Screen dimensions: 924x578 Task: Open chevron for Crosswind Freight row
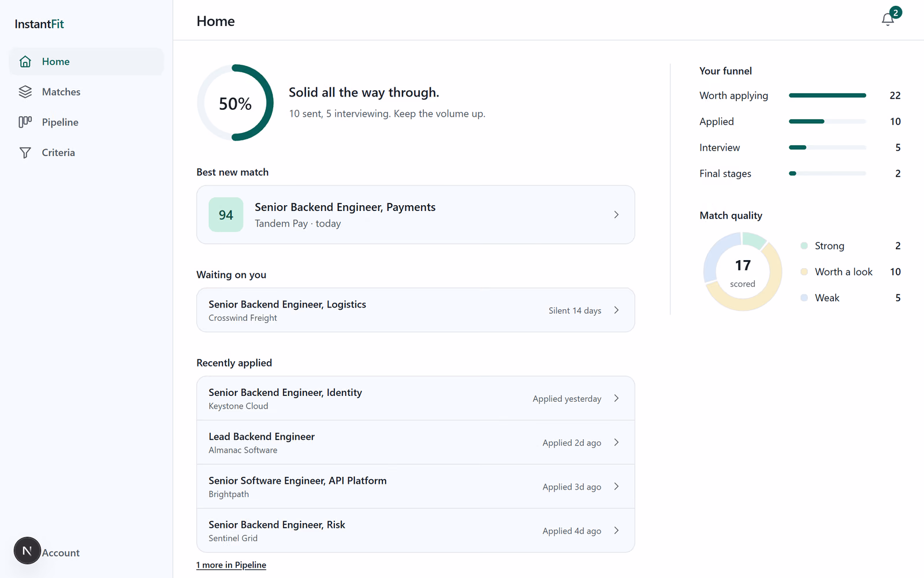[616, 310]
